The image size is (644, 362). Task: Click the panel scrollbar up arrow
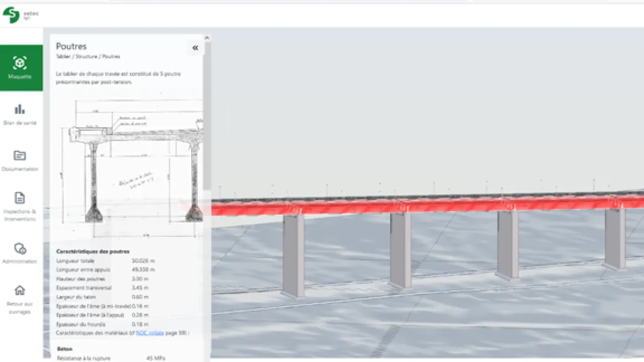pyautogui.click(x=207, y=38)
